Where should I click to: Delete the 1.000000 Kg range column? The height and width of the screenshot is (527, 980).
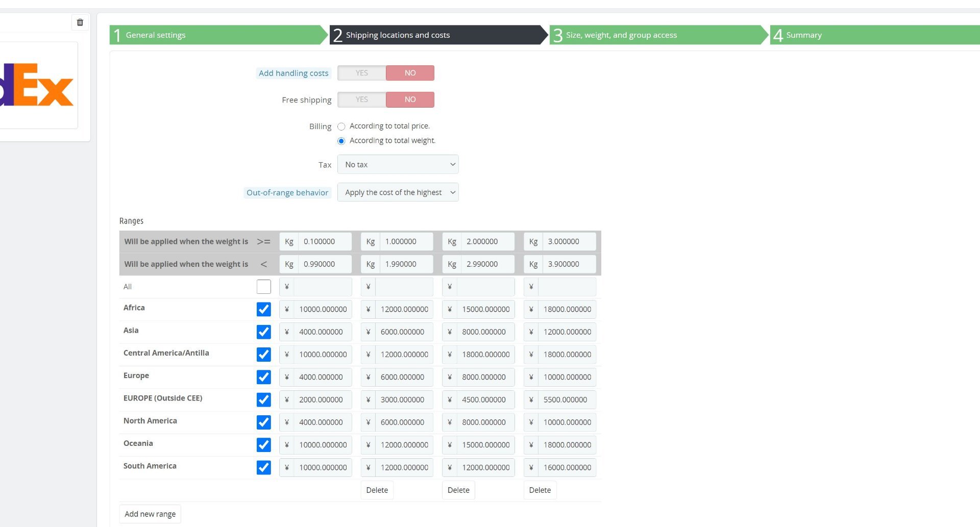click(x=377, y=490)
